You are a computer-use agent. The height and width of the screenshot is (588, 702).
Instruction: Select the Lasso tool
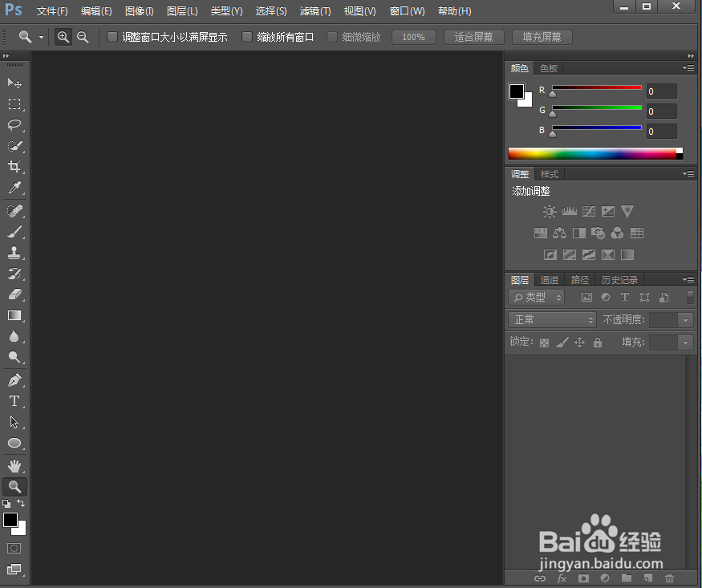[14, 124]
